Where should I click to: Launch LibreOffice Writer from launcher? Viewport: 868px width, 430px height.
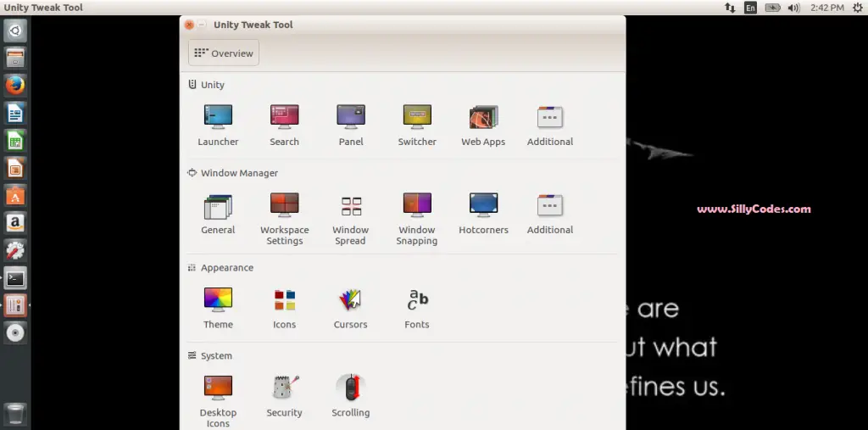click(15, 114)
